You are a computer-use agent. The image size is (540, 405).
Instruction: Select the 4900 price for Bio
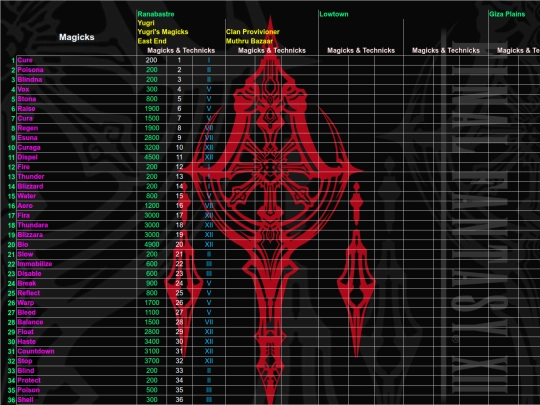pos(152,244)
